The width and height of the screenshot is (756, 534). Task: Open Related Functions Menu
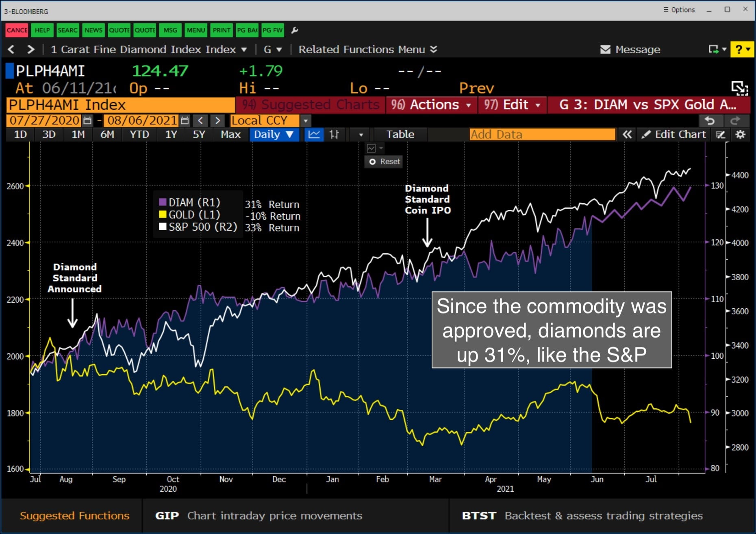point(367,49)
